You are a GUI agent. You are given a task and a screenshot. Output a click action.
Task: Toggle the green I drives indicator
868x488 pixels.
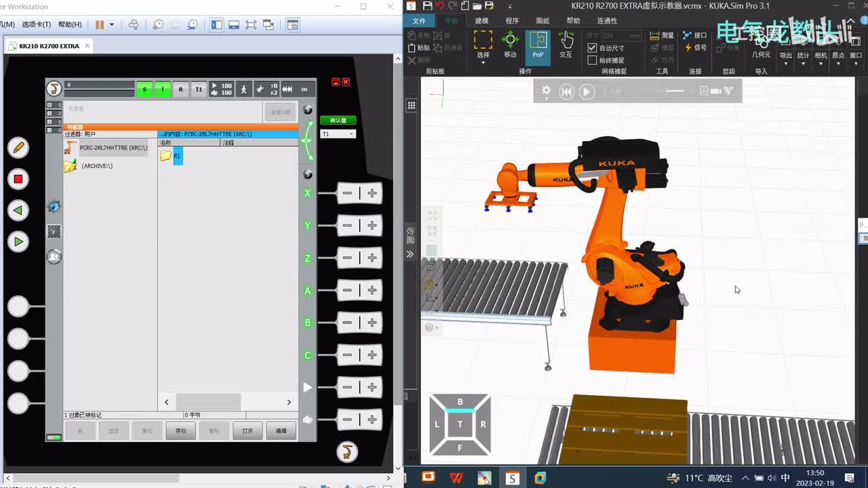[163, 89]
